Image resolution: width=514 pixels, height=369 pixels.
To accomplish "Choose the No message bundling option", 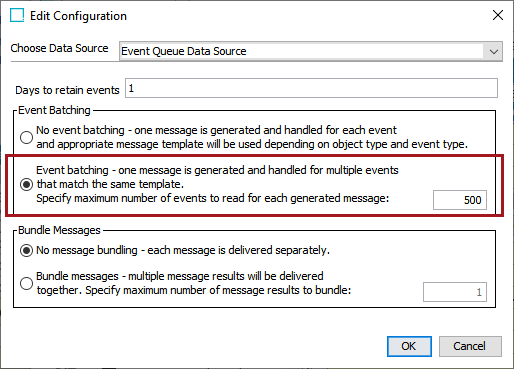I will (26, 250).
